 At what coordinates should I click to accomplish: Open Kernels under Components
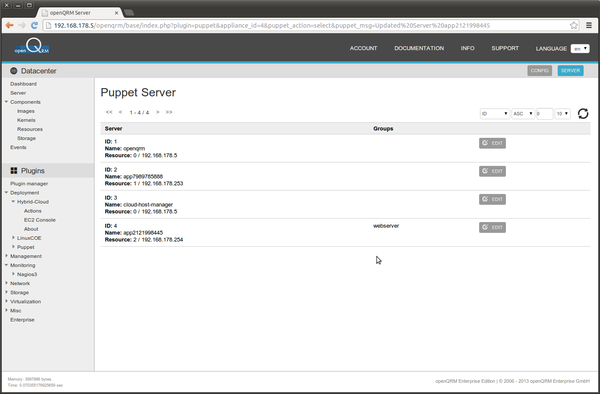[26, 120]
